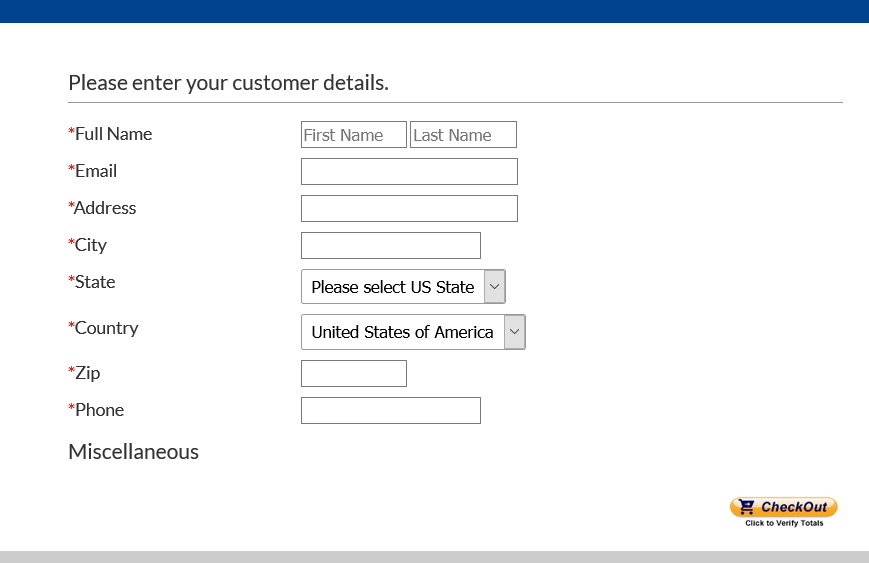
Task: Select the 'United States of America' combo box
Action: pos(413,332)
